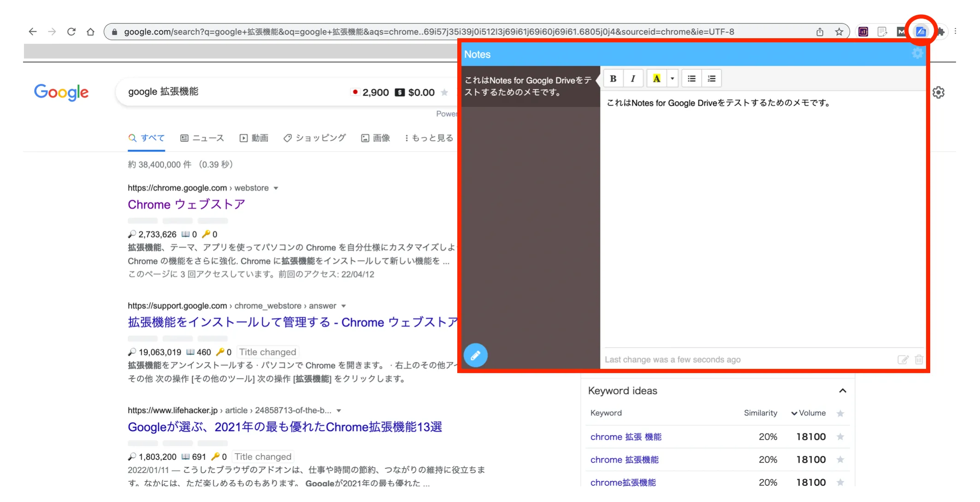
Task: Switch to the ショッピング tab
Action: click(314, 138)
